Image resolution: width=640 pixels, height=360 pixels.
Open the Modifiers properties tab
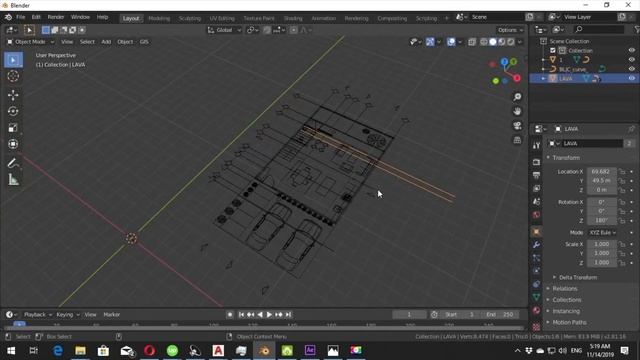point(536,245)
